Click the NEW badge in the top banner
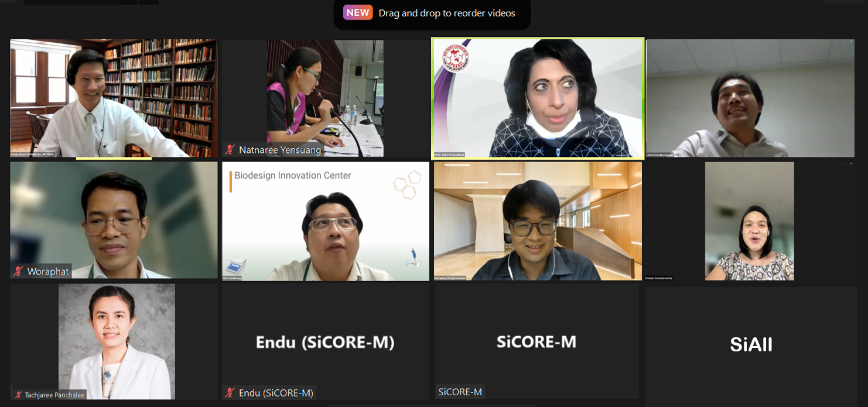The height and width of the screenshot is (407, 868). (x=358, y=12)
